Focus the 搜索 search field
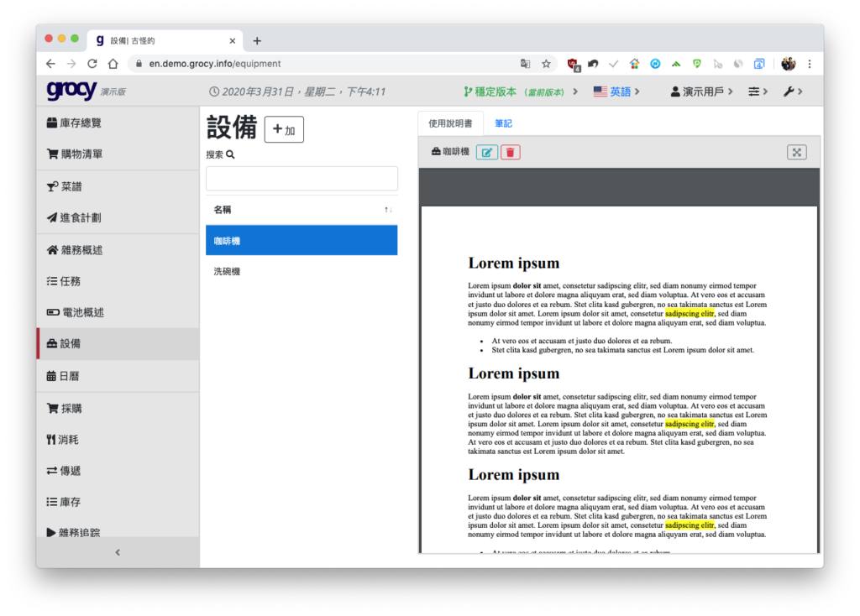 pos(302,179)
